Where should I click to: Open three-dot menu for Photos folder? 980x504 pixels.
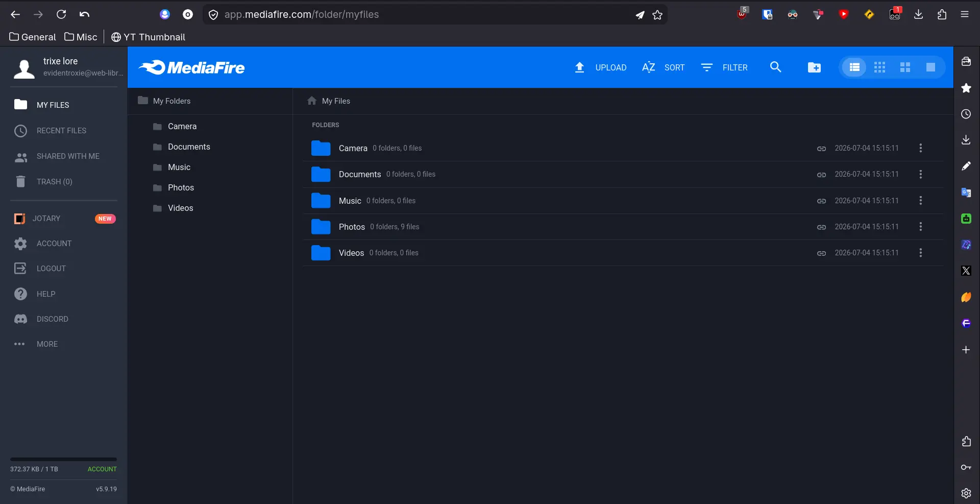920,227
